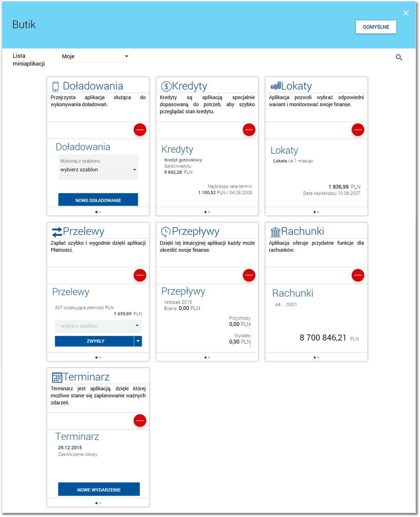
Task: Click the '1 100,52 PLN / 04.08.2008' installment
Action: pyautogui.click(x=225, y=193)
